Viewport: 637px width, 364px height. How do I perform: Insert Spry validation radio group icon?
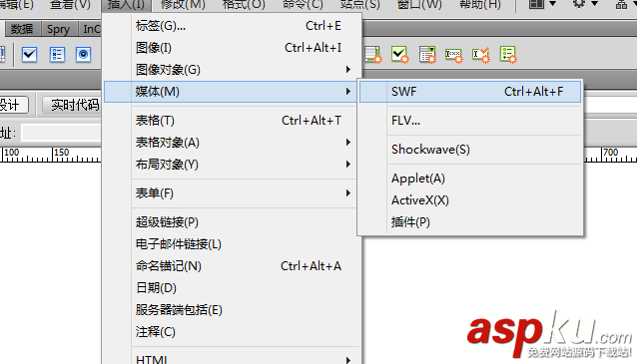pyautogui.click(x=508, y=55)
